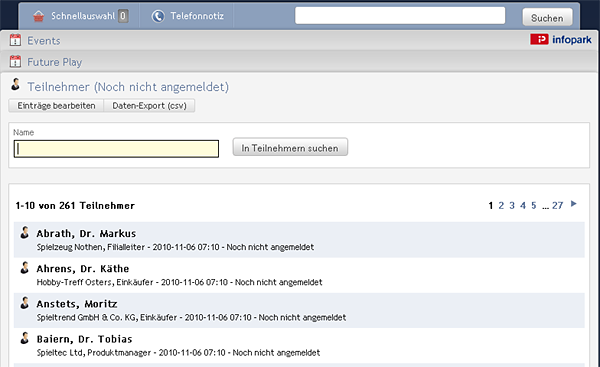Click the Teilnehmer (Noch nicht angemeldet) heading
Screen dimensions: 600x367
(x=128, y=87)
